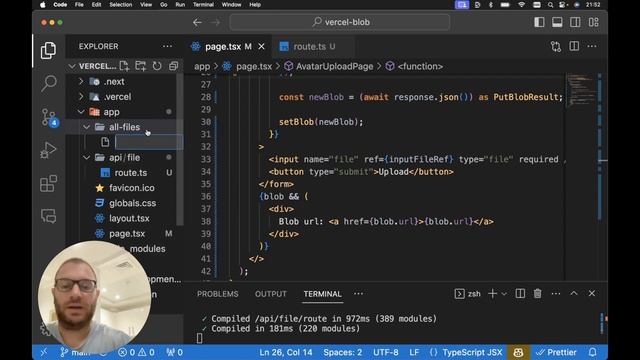Image resolution: width=640 pixels, height=360 pixels.
Task: Create a new terminal with plus
Action: (x=492, y=293)
